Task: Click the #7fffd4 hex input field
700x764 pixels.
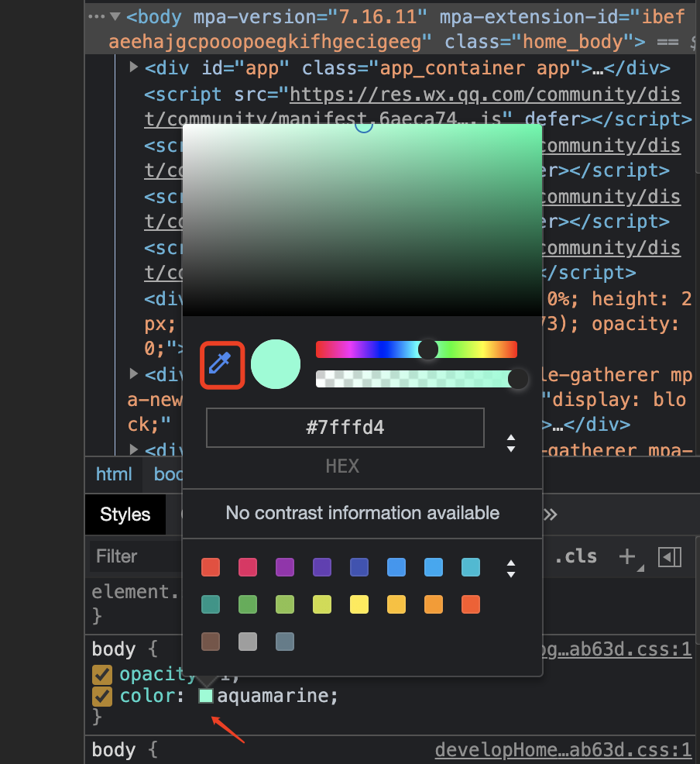Action: click(345, 427)
